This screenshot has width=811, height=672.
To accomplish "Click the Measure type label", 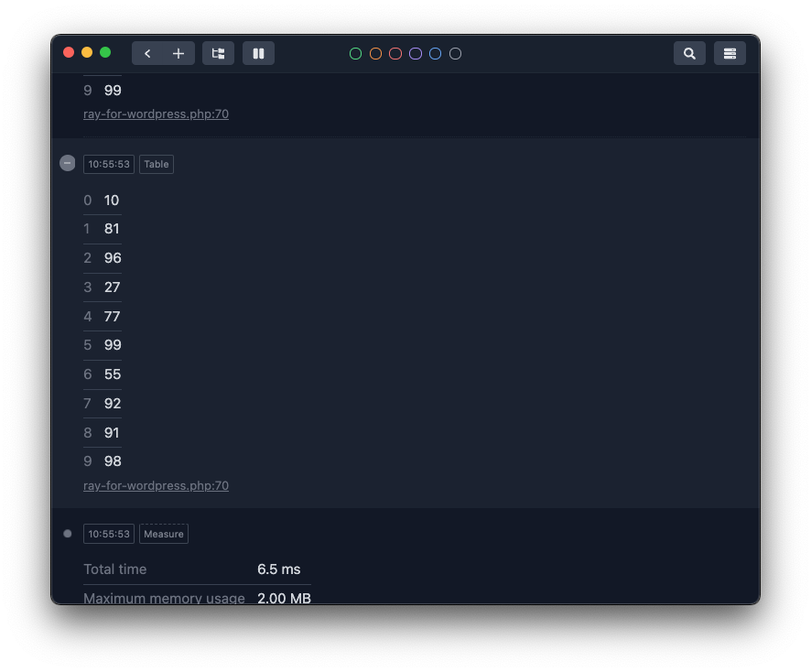I will coord(164,534).
